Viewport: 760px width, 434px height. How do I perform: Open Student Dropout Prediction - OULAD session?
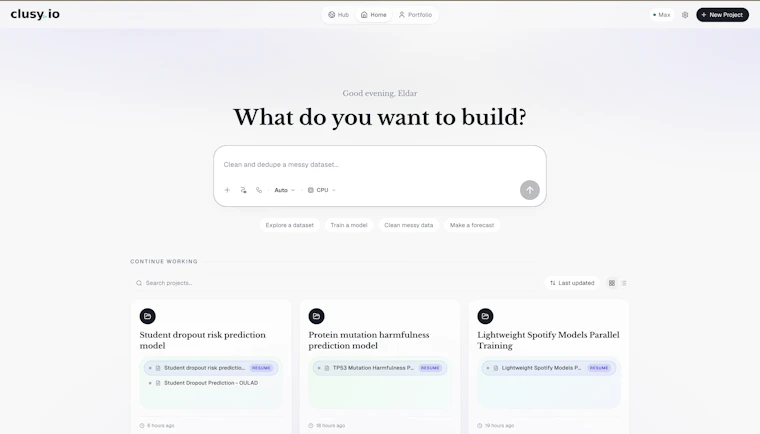(x=211, y=383)
